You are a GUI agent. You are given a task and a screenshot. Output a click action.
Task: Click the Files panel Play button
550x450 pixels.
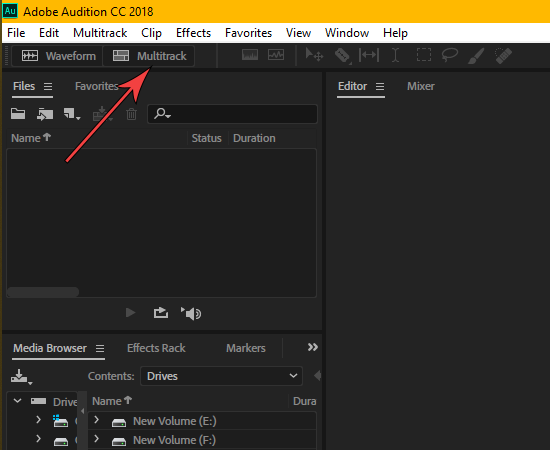point(130,313)
